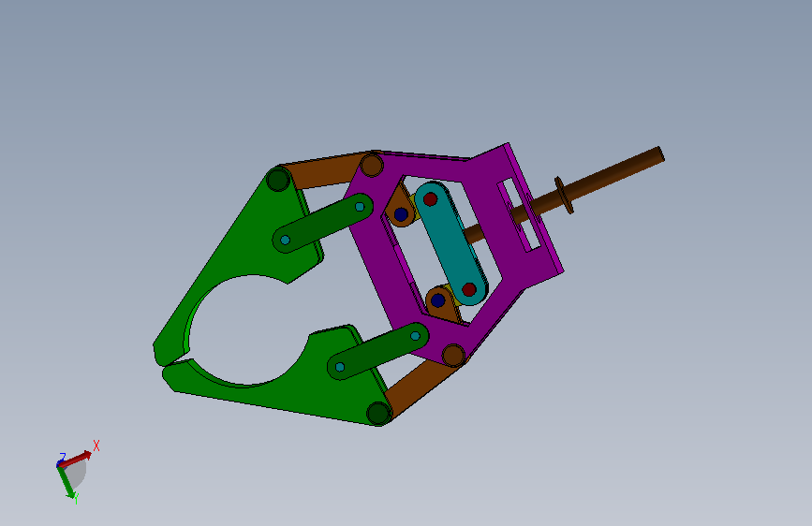This screenshot has width=812, height=526.
Task: Pick the lower red pin on teal link
Action: 469,289
